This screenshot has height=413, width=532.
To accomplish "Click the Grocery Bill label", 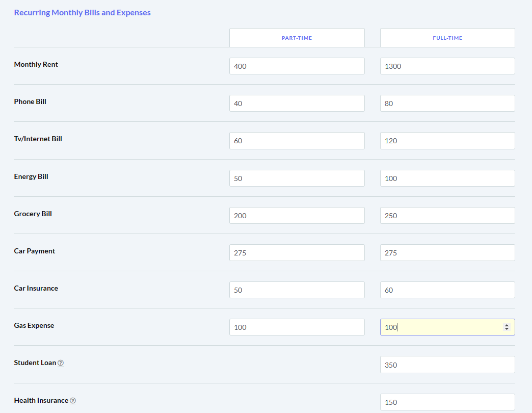I will [33, 214].
